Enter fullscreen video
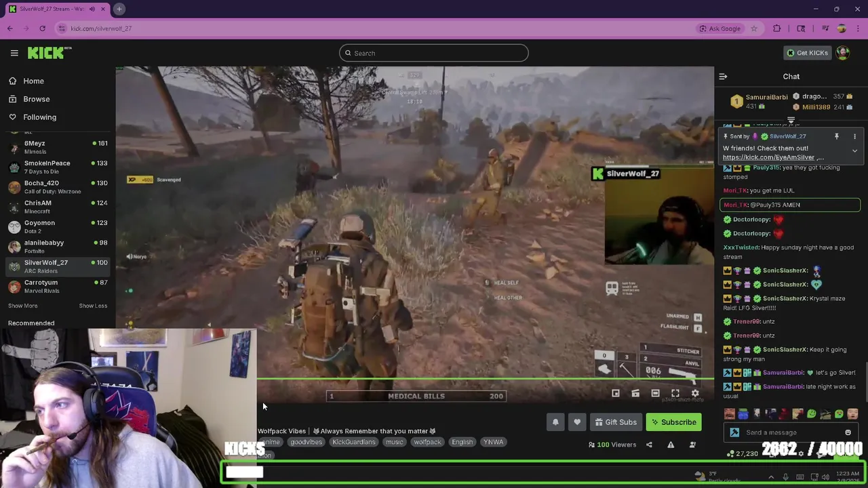Screen dimensions: 868x488 [x=675, y=393]
